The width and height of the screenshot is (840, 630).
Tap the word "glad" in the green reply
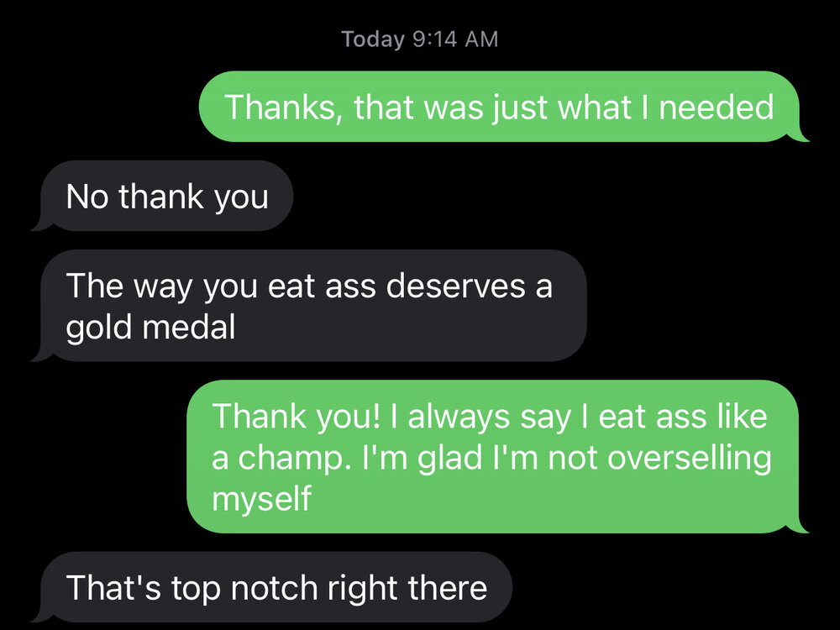(461, 458)
